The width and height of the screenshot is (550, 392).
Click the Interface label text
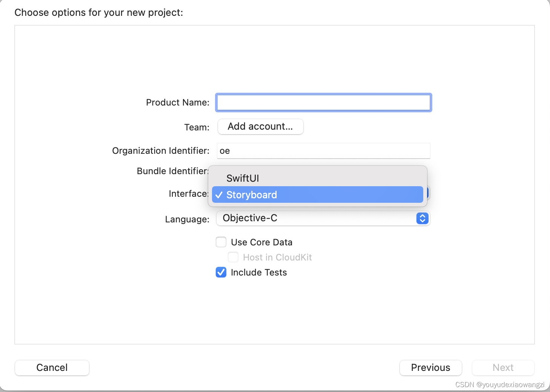point(188,194)
